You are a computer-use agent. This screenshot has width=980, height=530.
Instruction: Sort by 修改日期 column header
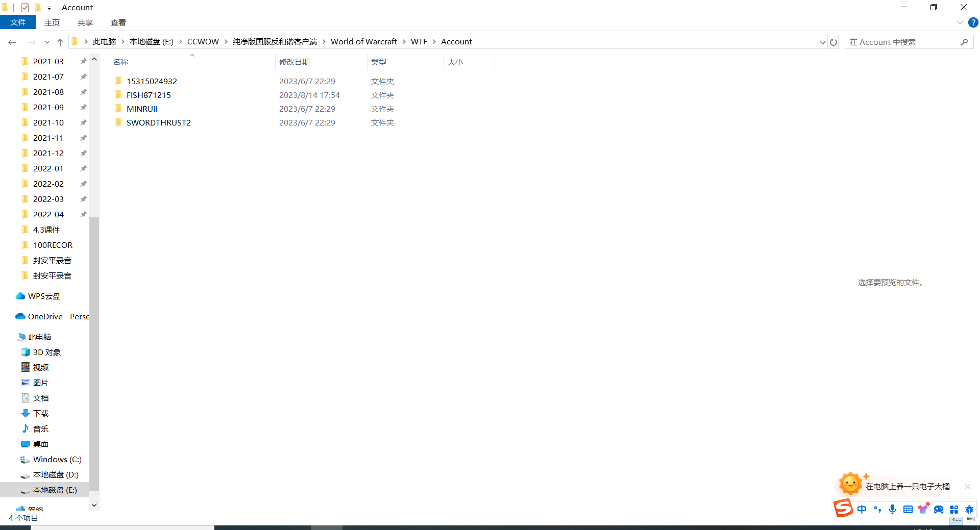(295, 62)
